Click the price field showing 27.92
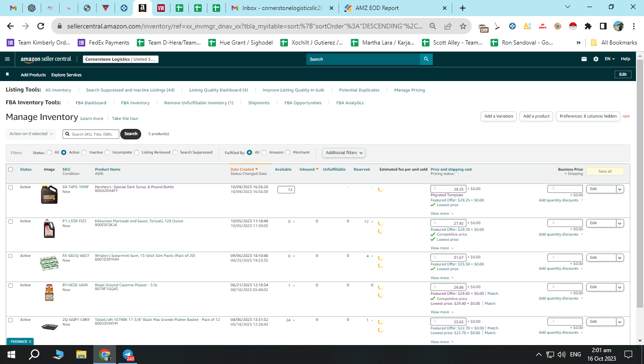The height and width of the screenshot is (364, 644). click(x=448, y=223)
